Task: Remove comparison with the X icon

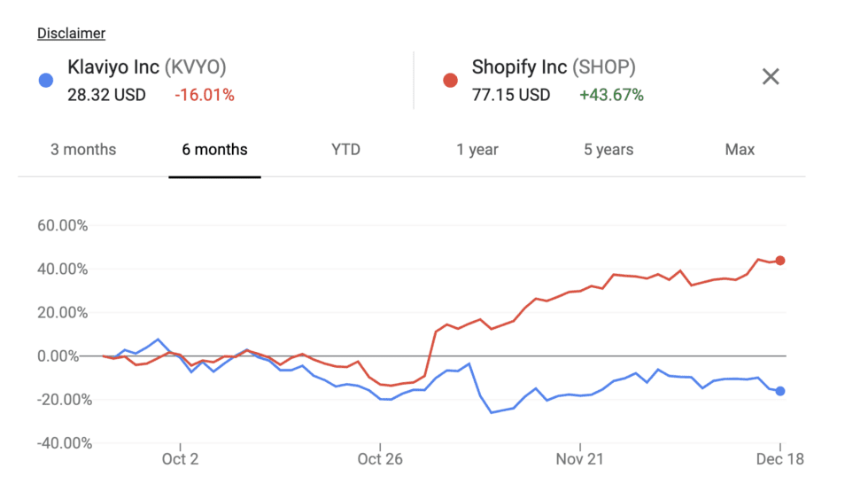Action: tap(771, 77)
